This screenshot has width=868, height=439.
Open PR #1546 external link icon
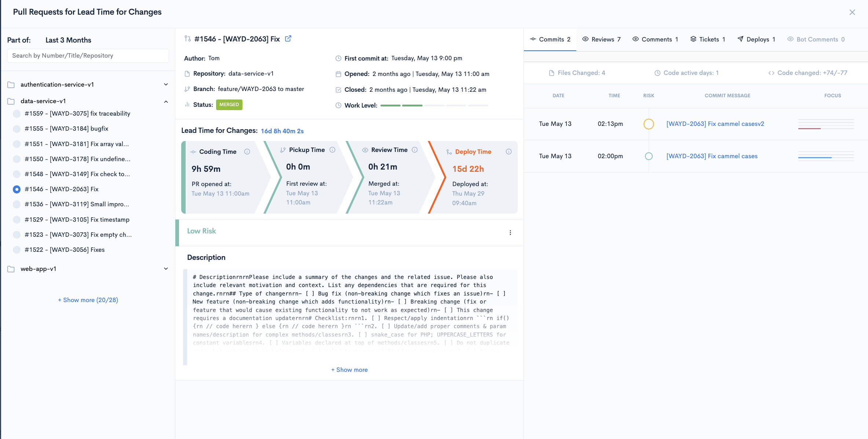pyautogui.click(x=288, y=39)
